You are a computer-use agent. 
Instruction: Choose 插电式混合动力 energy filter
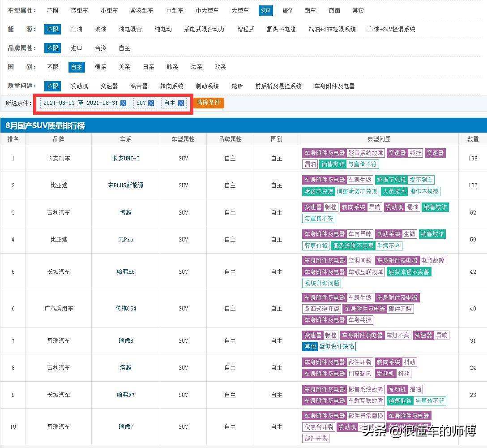204,29
